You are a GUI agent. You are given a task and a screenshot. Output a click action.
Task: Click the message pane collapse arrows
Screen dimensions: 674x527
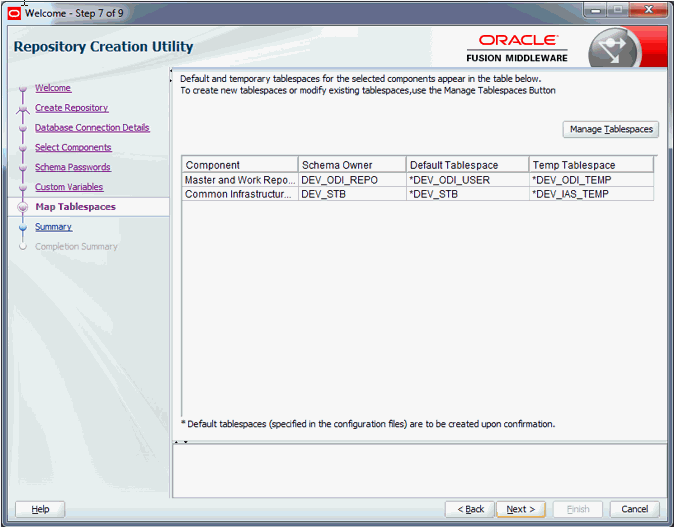point(181,442)
